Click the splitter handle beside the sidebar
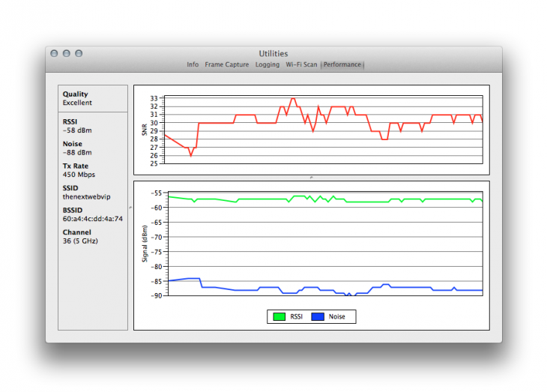Viewport: 547px width, 392px height. click(130, 207)
